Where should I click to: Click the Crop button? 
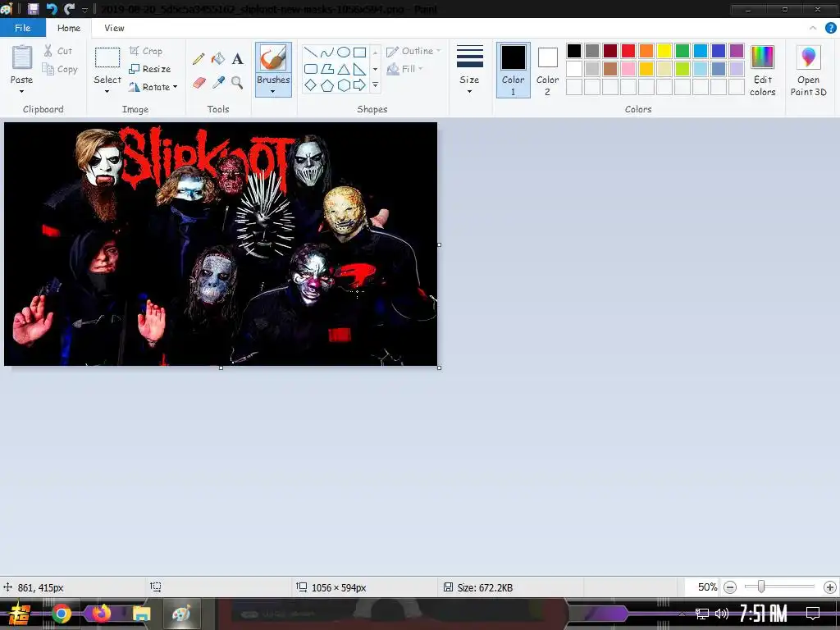coord(146,51)
